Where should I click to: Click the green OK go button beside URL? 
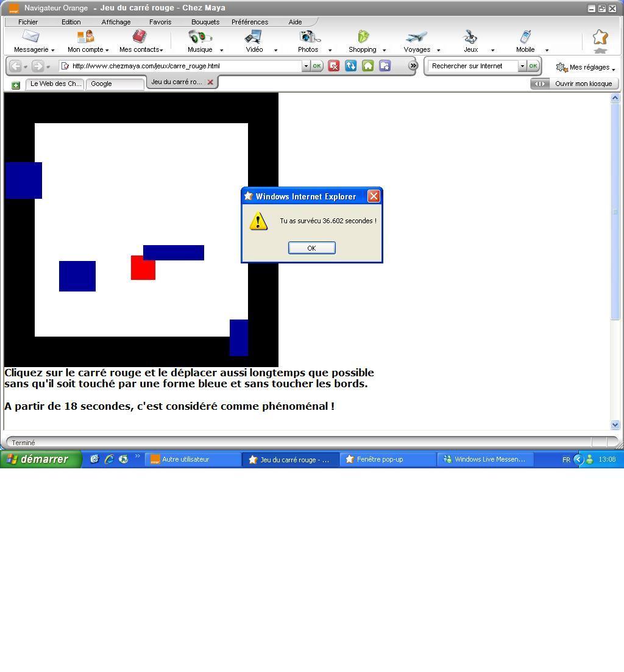317,66
